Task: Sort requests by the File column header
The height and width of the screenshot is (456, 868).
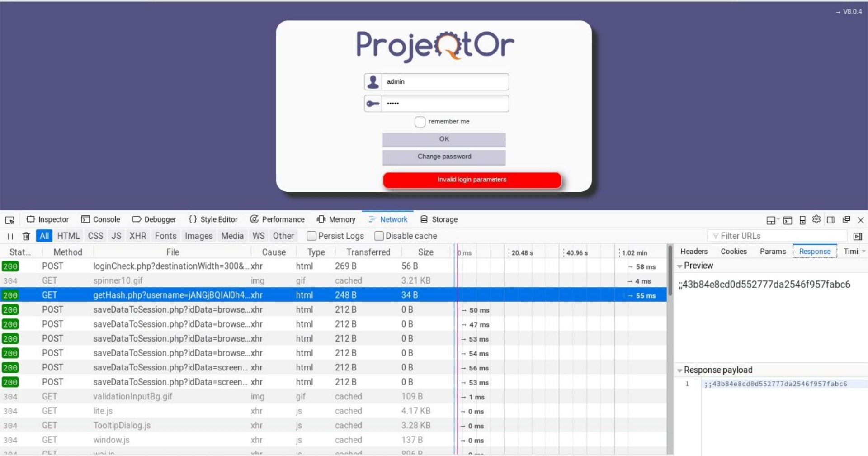Action: click(x=172, y=252)
